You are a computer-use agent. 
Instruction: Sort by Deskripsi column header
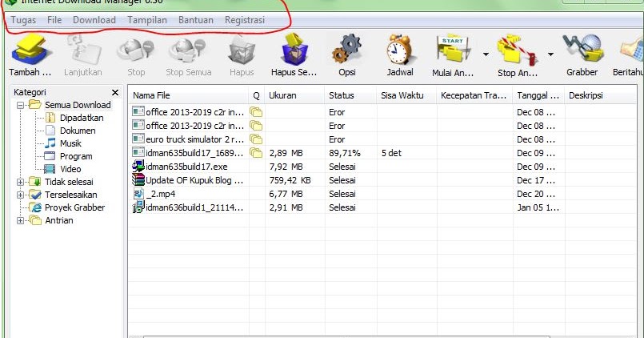click(x=601, y=95)
